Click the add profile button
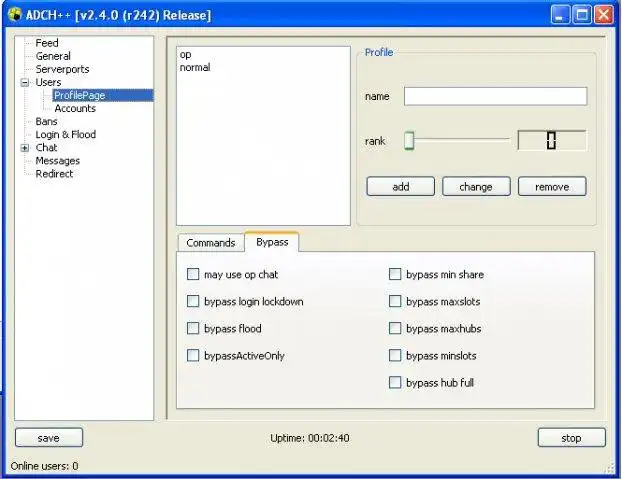The width and height of the screenshot is (622, 479). 401,186
